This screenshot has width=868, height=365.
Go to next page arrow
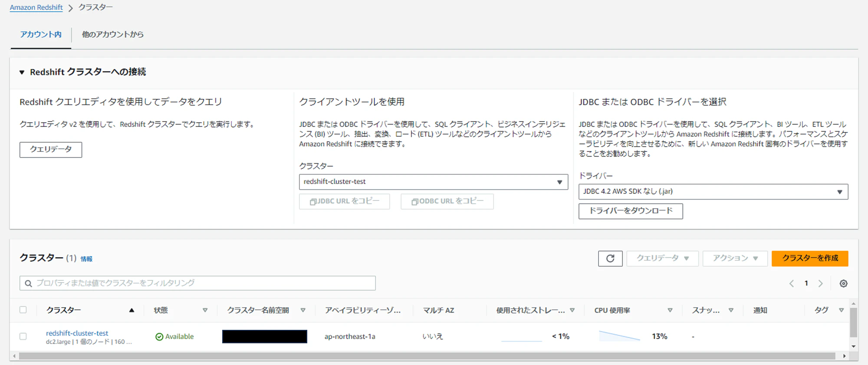[x=820, y=283]
